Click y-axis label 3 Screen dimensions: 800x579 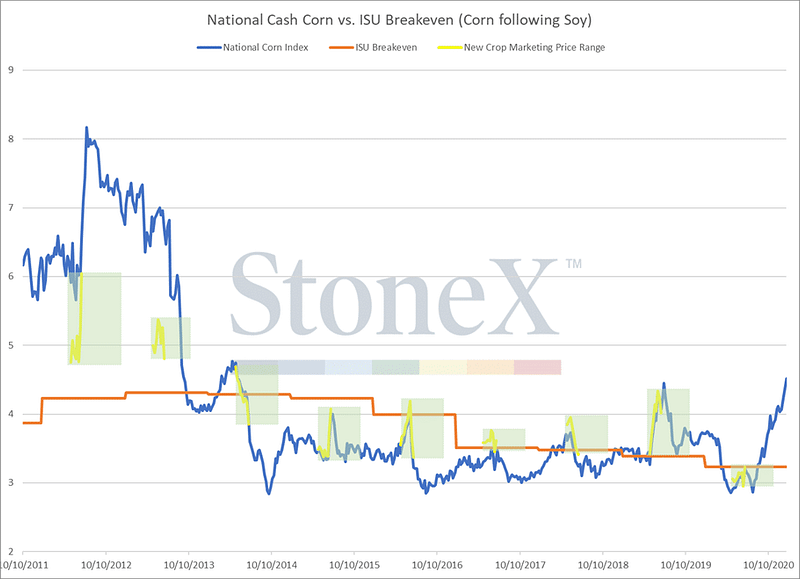pos(11,483)
